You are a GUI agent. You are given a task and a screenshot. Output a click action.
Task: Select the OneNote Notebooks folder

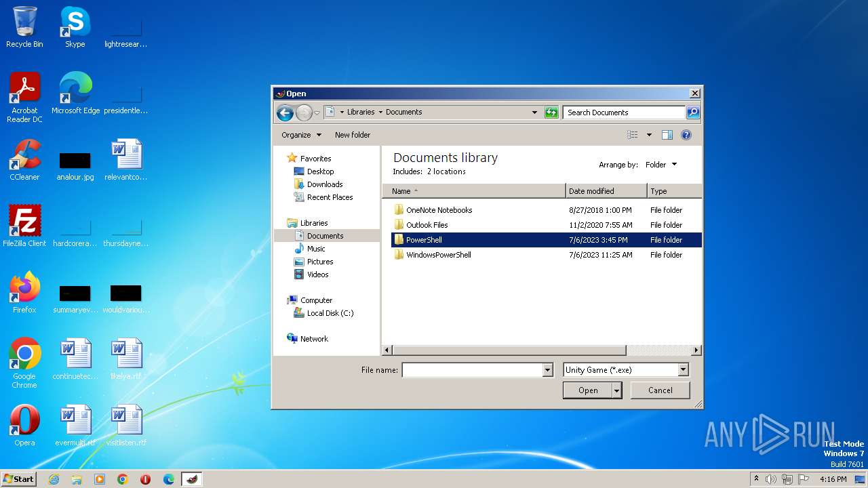[439, 210]
